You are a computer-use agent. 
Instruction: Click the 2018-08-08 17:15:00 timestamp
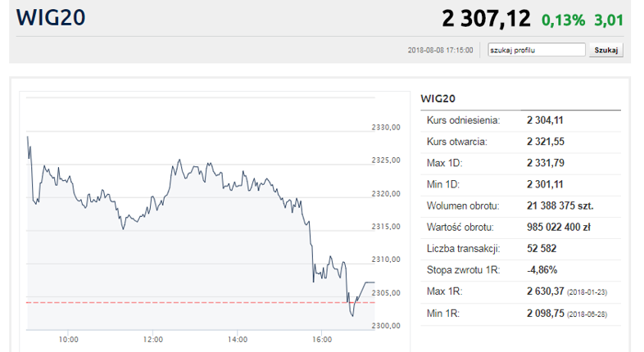[441, 51]
